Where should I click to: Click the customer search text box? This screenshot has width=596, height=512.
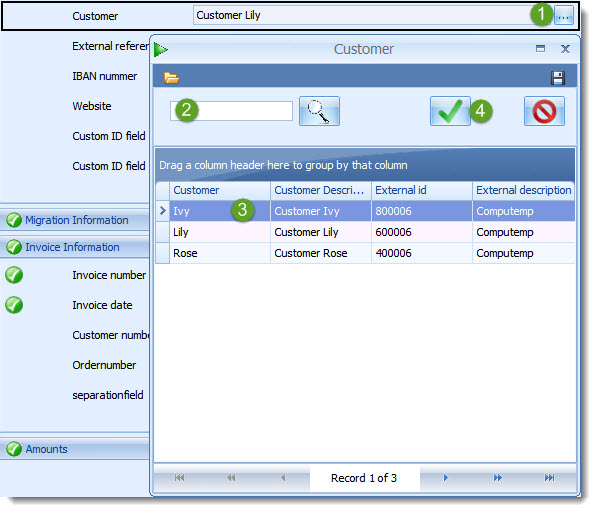tap(231, 111)
